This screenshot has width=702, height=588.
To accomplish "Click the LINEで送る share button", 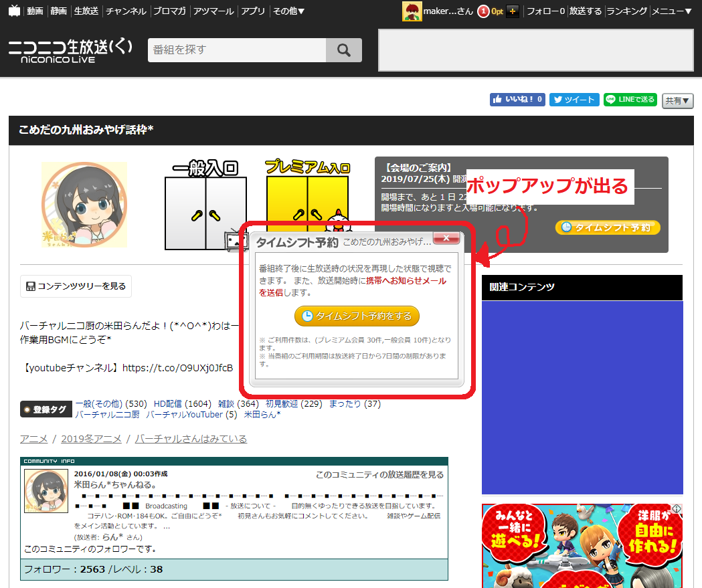I will (630, 100).
